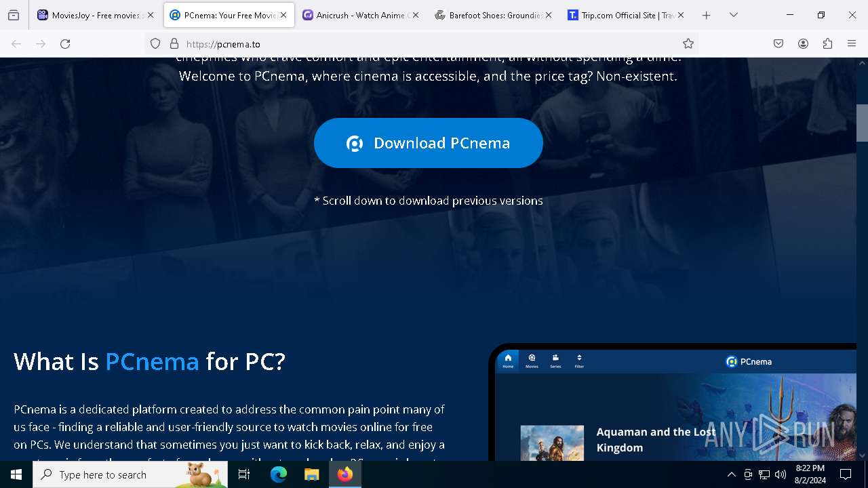Click the PCnema app Series icon
Viewport: 868px width, 488px height.
point(555,361)
